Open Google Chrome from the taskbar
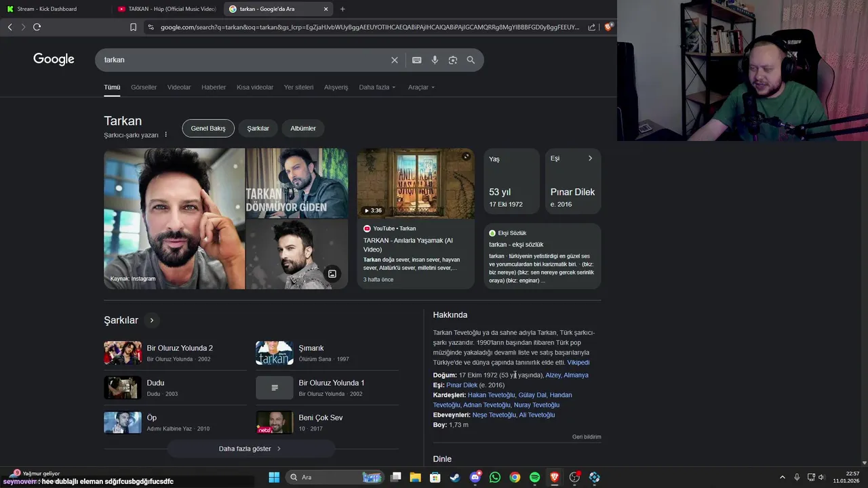 515,477
